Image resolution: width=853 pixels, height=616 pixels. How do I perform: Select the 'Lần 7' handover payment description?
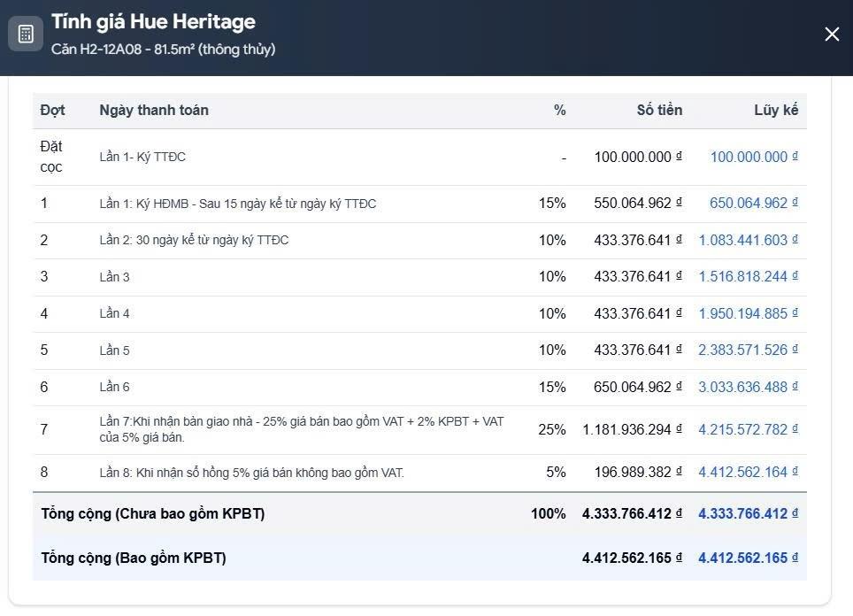[x=301, y=429]
